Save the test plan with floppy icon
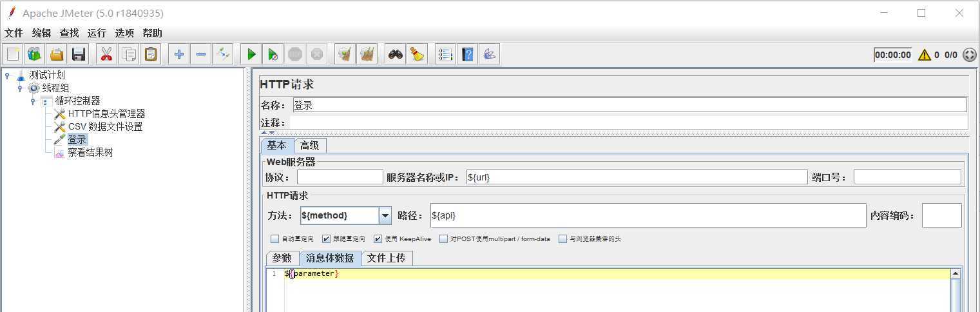The image size is (980, 312). pyautogui.click(x=79, y=55)
